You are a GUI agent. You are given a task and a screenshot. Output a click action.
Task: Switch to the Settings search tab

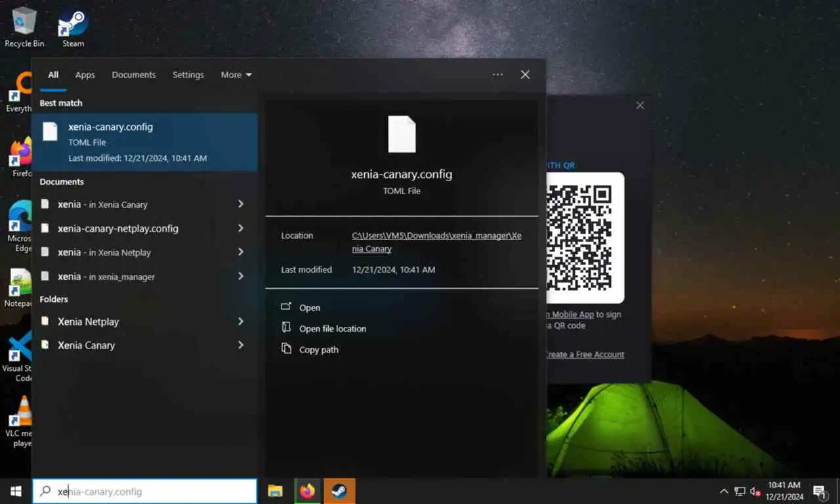click(188, 75)
